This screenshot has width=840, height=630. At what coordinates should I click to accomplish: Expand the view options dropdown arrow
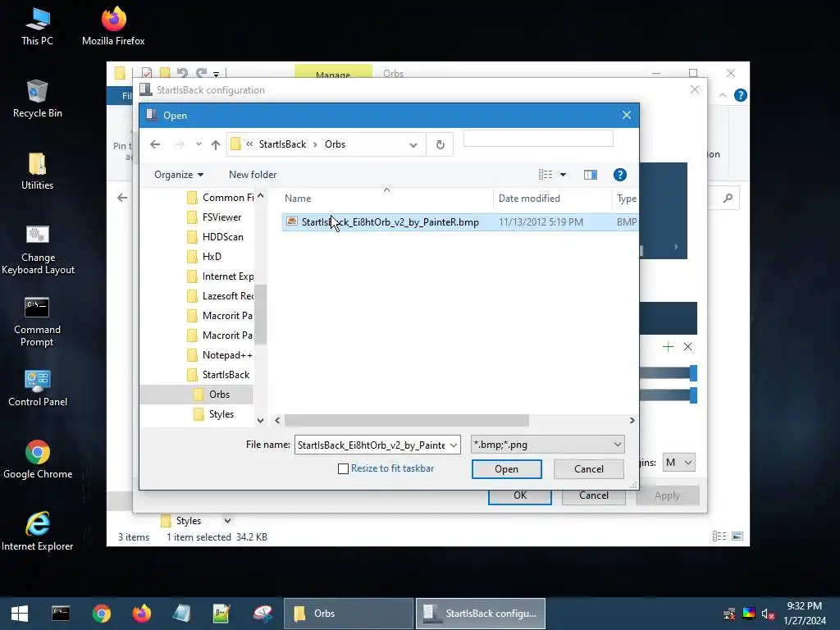563,175
